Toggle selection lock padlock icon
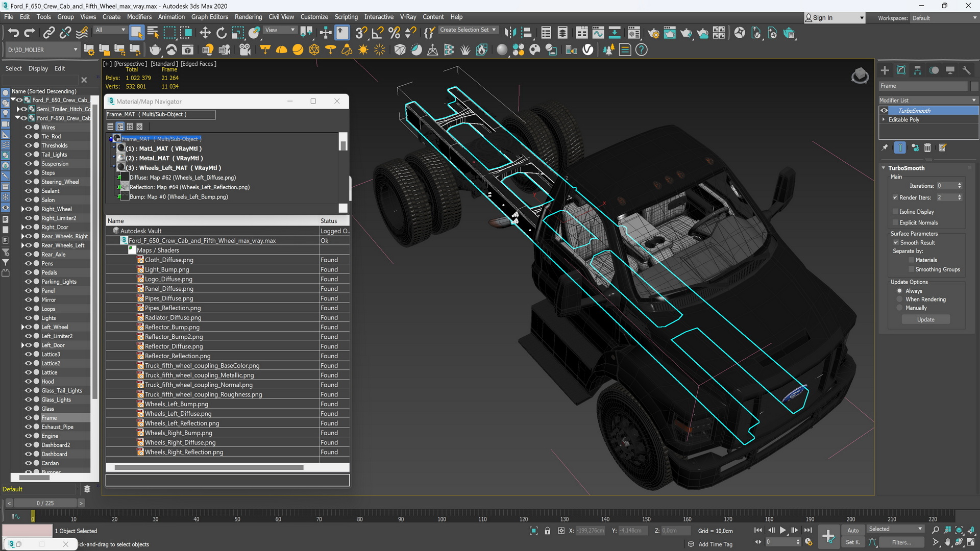980x551 pixels. (547, 531)
